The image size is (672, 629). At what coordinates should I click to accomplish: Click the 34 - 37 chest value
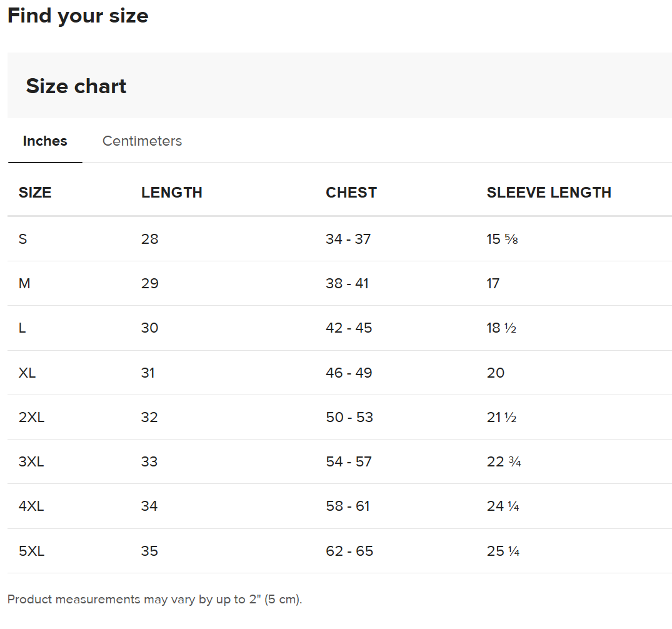(348, 239)
